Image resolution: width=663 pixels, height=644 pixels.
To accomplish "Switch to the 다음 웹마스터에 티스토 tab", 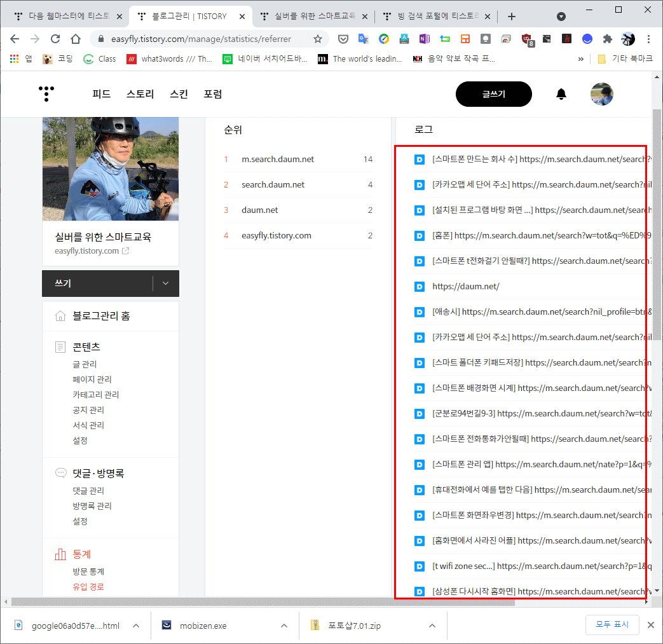I will coord(62,16).
